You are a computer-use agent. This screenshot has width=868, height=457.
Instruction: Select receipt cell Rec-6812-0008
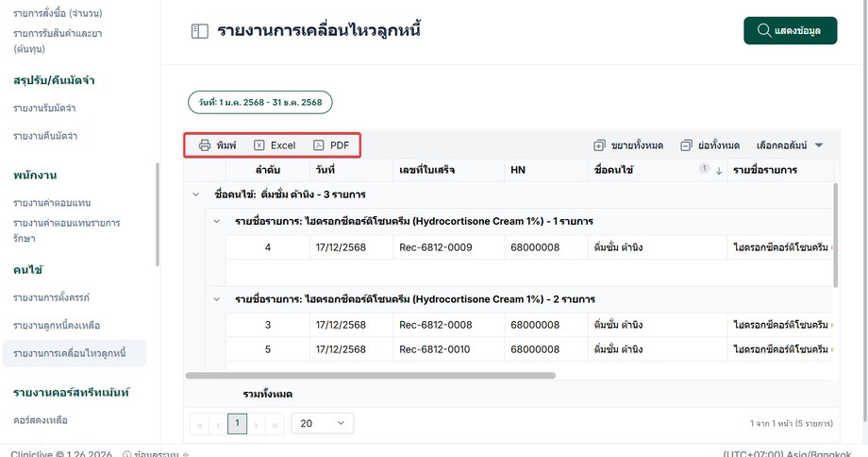coord(449,325)
